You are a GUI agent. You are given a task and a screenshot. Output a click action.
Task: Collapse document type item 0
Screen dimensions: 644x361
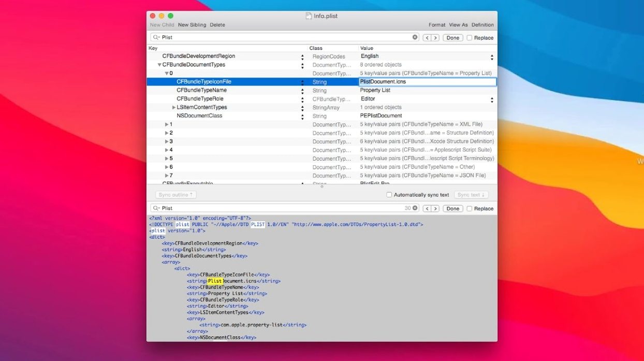pos(167,74)
